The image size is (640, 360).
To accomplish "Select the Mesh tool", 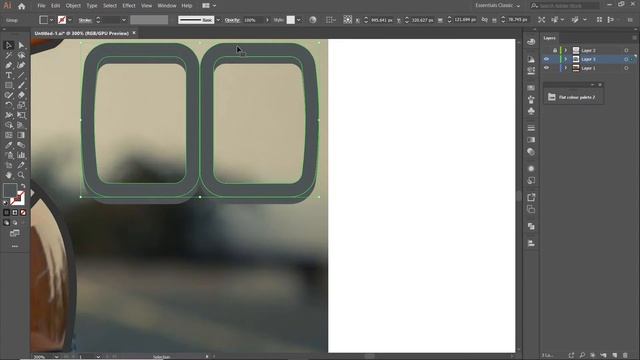I will 9,135.
